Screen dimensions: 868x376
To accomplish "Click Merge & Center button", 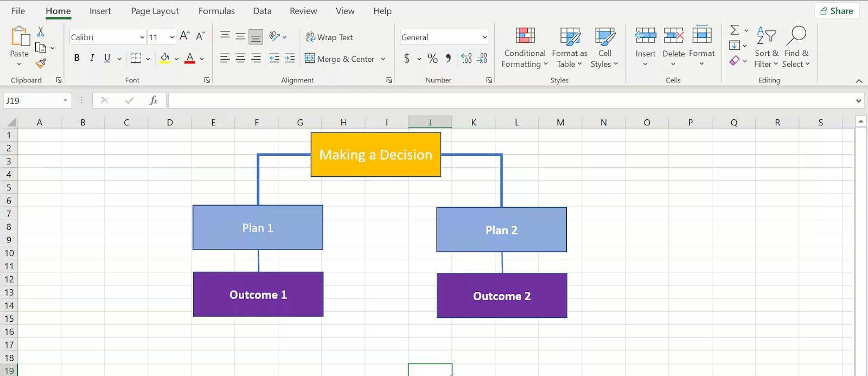I will 340,59.
